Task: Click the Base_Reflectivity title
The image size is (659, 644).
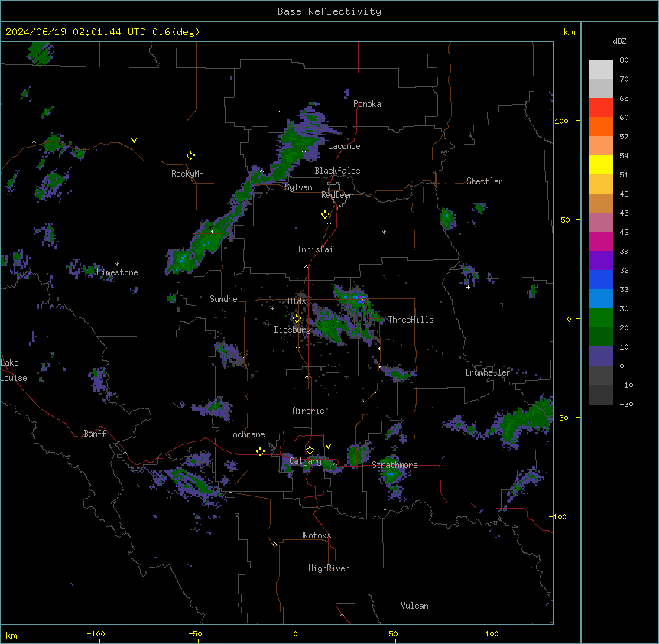Action: point(329,11)
